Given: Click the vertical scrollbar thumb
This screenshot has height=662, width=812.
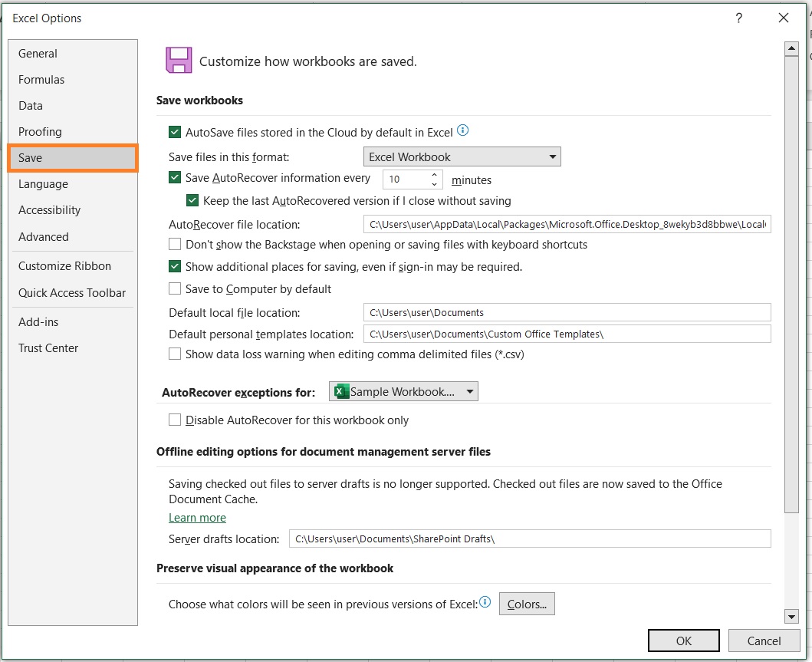Looking at the screenshot, I should coord(791,285).
